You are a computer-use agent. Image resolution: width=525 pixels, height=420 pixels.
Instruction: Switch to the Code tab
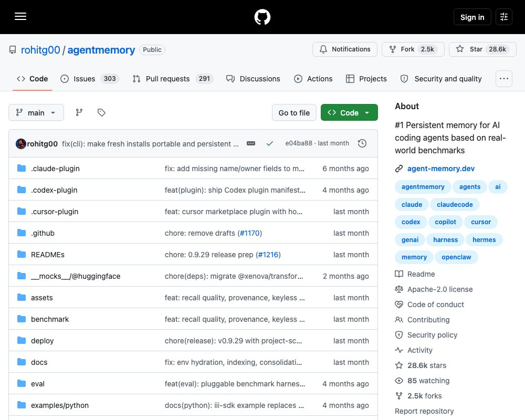(x=33, y=79)
